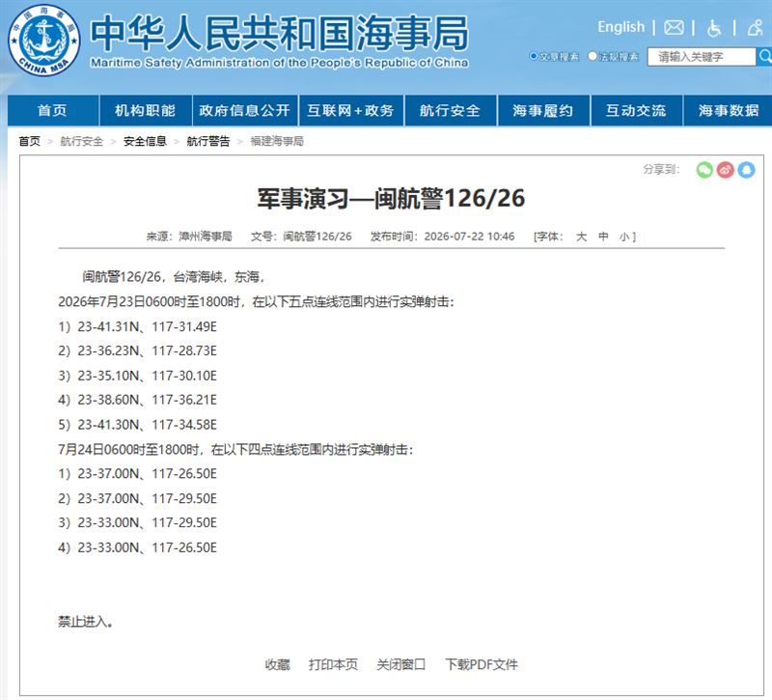Open the 首页 navigation tab
The width and height of the screenshot is (772, 700).
(x=53, y=110)
